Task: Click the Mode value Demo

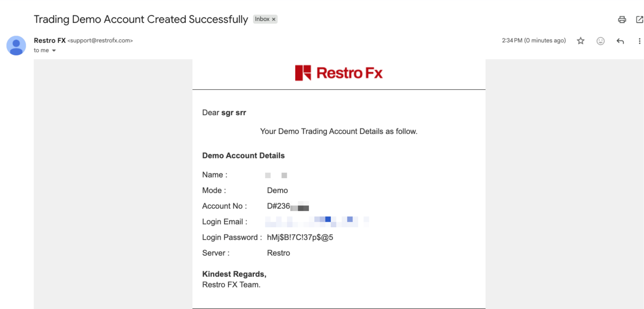Action: coord(277,190)
